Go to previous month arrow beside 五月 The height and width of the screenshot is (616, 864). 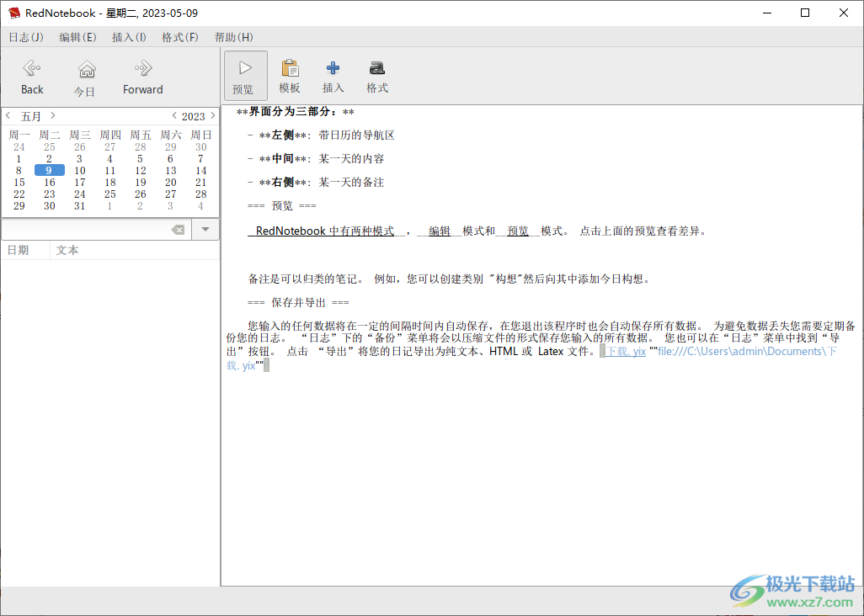click(8, 115)
